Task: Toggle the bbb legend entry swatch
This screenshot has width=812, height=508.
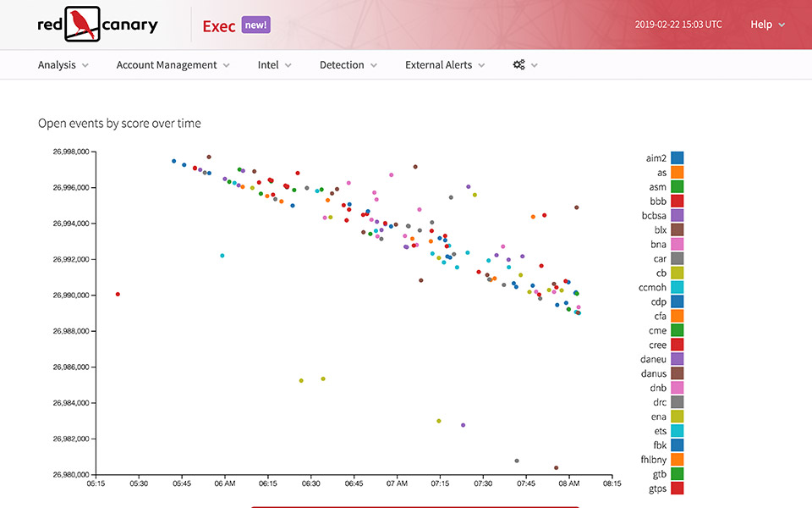Action: [x=678, y=201]
